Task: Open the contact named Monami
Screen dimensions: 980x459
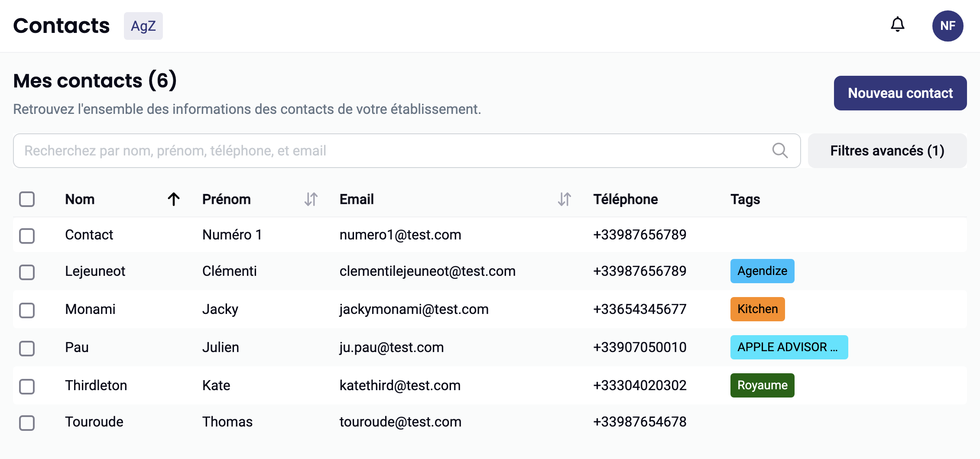Action: pos(90,309)
